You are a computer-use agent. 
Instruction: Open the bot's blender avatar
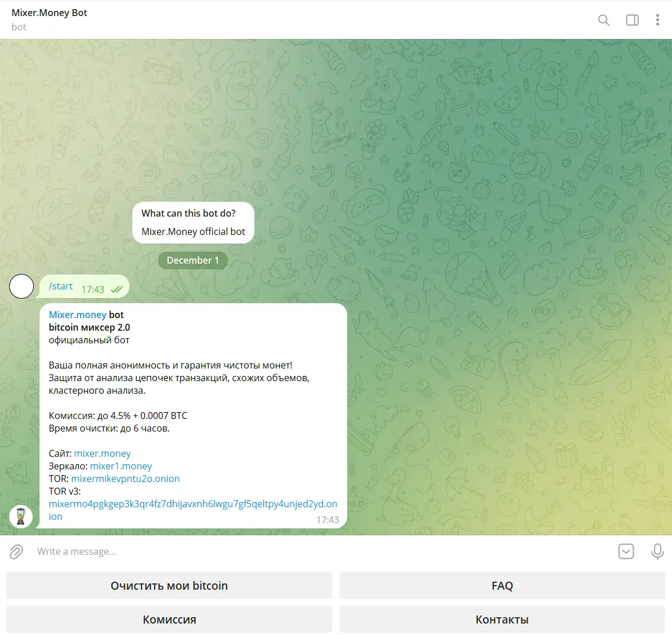pyautogui.click(x=21, y=516)
